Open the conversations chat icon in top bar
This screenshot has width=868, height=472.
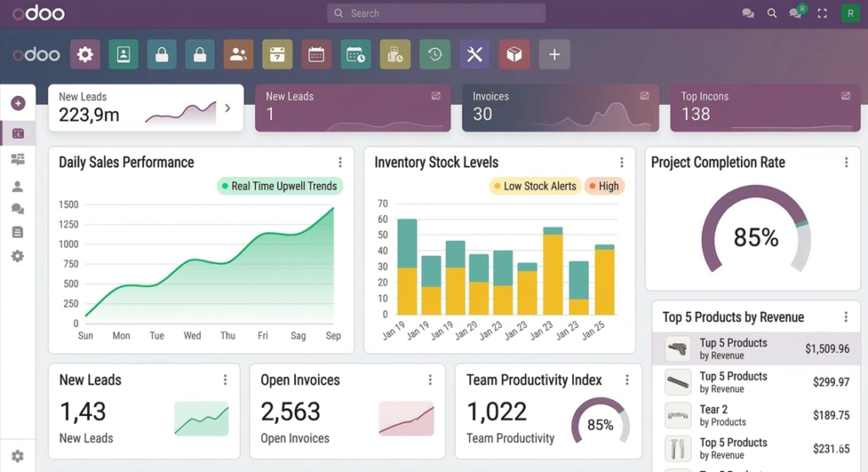pyautogui.click(x=748, y=14)
